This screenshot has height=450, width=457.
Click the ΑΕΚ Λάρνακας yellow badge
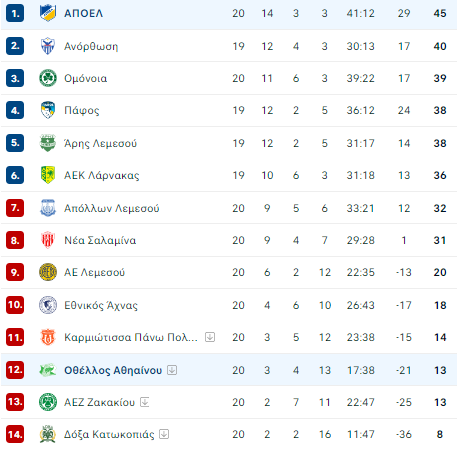click(x=48, y=175)
